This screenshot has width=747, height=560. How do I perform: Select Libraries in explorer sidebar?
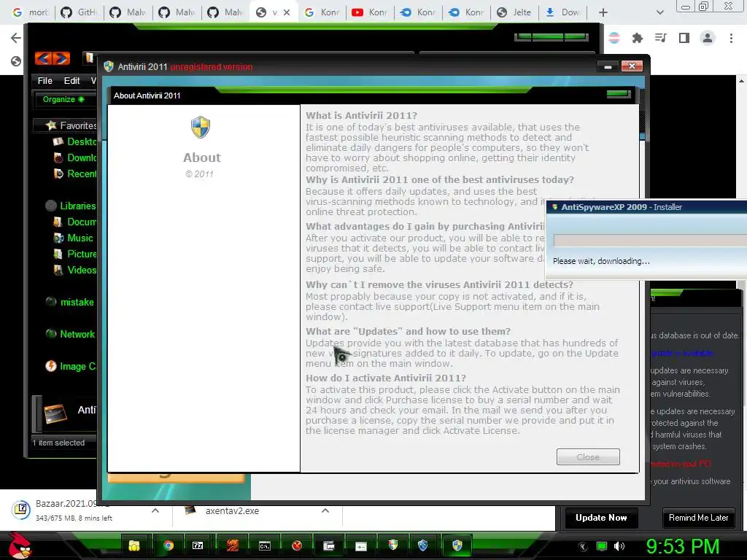pyautogui.click(x=71, y=206)
